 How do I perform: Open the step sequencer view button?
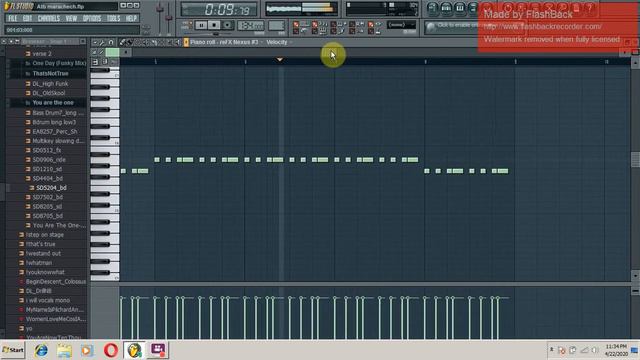tap(446, 8)
